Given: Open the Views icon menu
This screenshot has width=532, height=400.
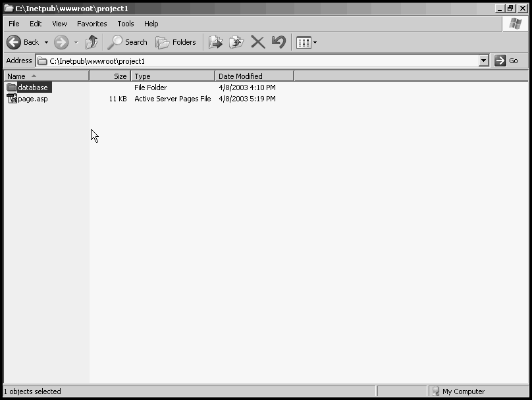Looking at the screenshot, I should tap(306, 42).
